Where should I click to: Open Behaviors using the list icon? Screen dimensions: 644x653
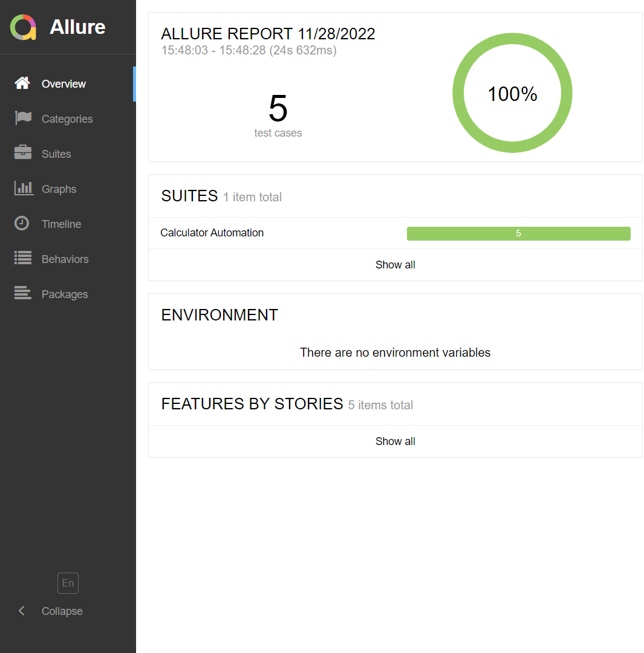coord(22,259)
